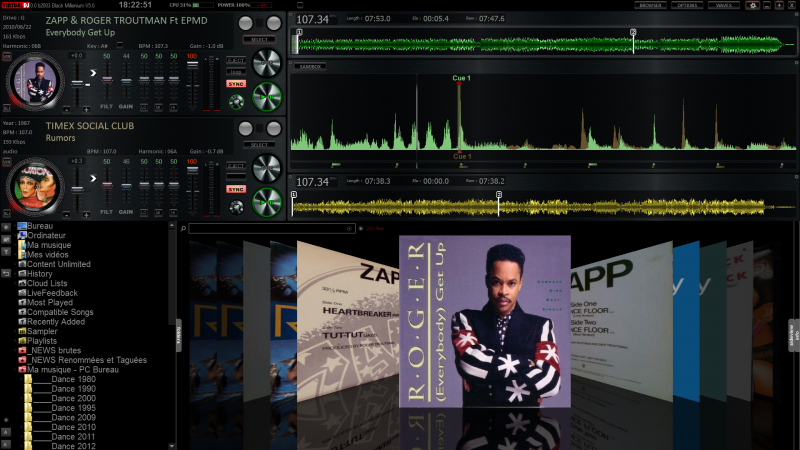Viewport: 800px width, 450px height.
Task: Click the white arrow beside Rumors deck pitch
Action: [x=93, y=179]
